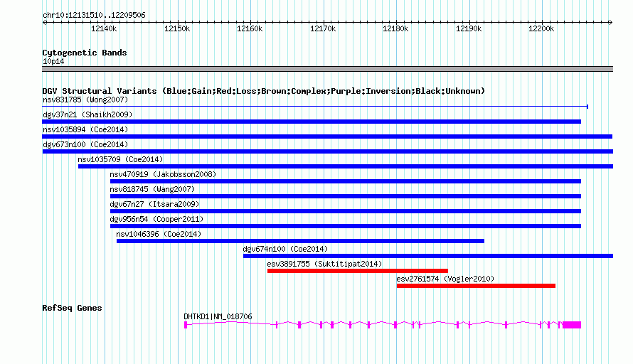Click the 12140k ruler tick label

104,28
